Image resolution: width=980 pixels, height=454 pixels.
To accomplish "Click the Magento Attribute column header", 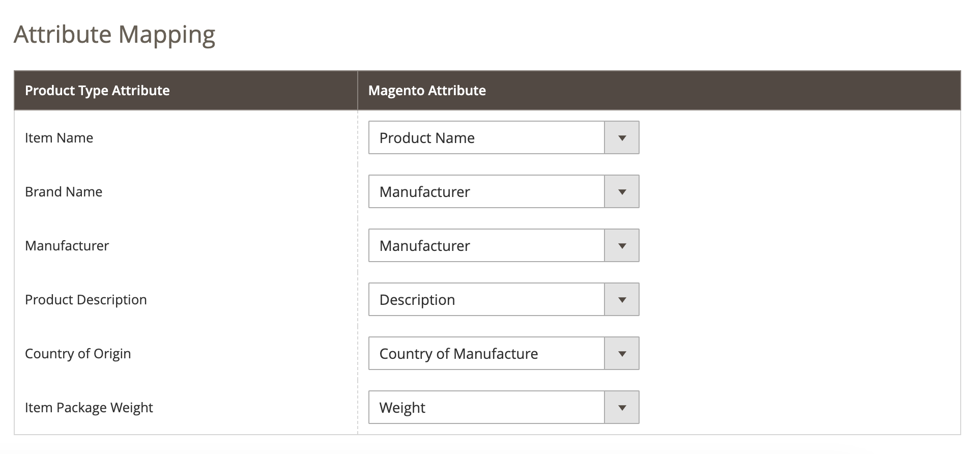I will pyautogui.click(x=427, y=91).
